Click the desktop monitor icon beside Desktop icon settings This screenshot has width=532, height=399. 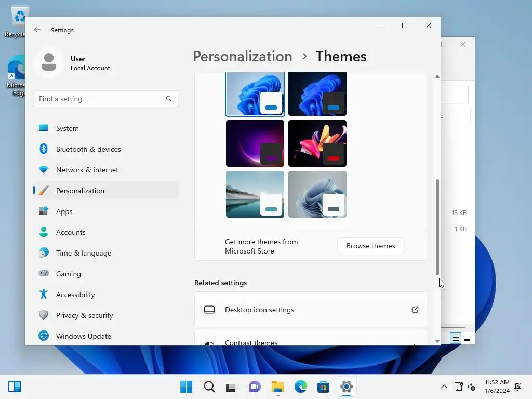click(x=209, y=310)
